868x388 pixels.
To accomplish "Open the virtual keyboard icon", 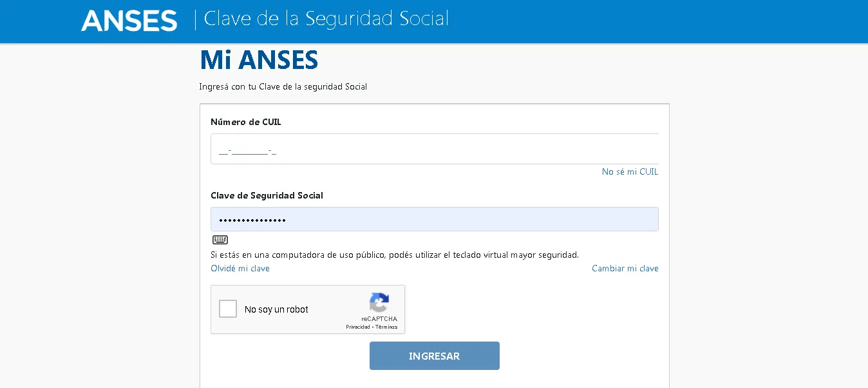I will 220,240.
